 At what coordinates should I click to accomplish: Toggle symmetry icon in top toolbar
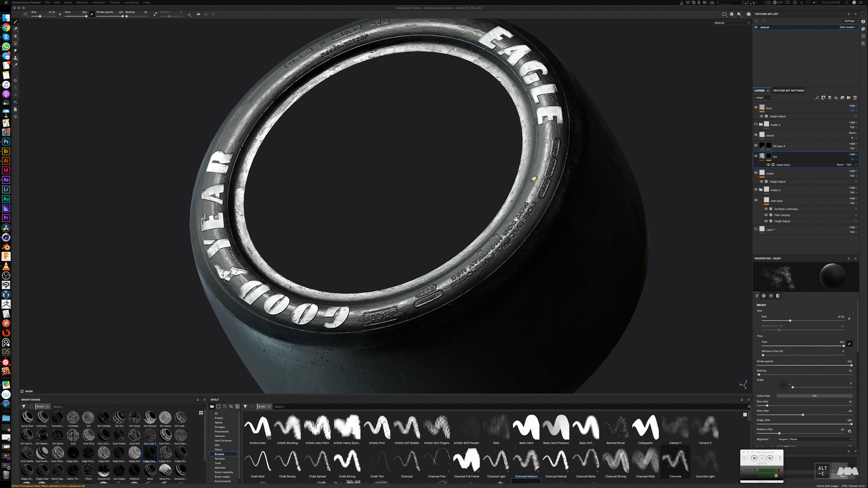click(199, 14)
